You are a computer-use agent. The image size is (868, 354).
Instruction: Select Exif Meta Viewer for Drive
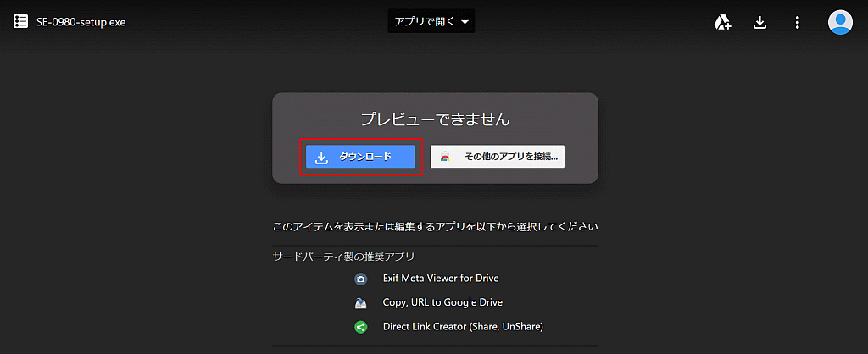(x=441, y=279)
